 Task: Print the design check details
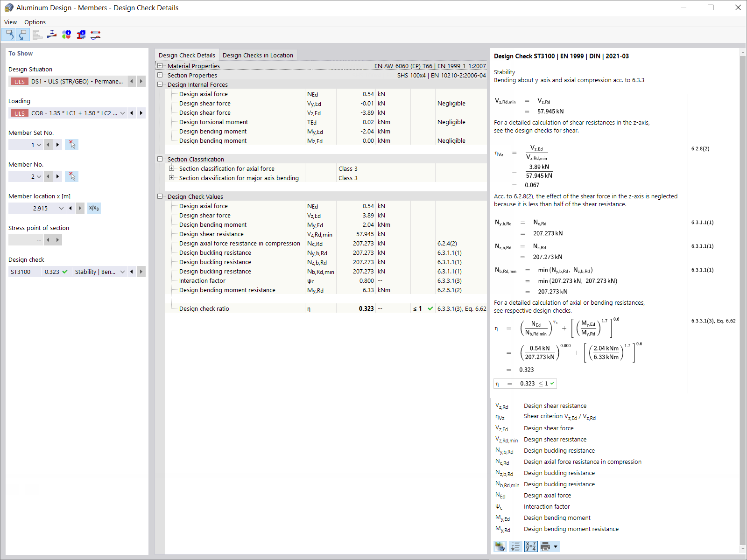545,546
